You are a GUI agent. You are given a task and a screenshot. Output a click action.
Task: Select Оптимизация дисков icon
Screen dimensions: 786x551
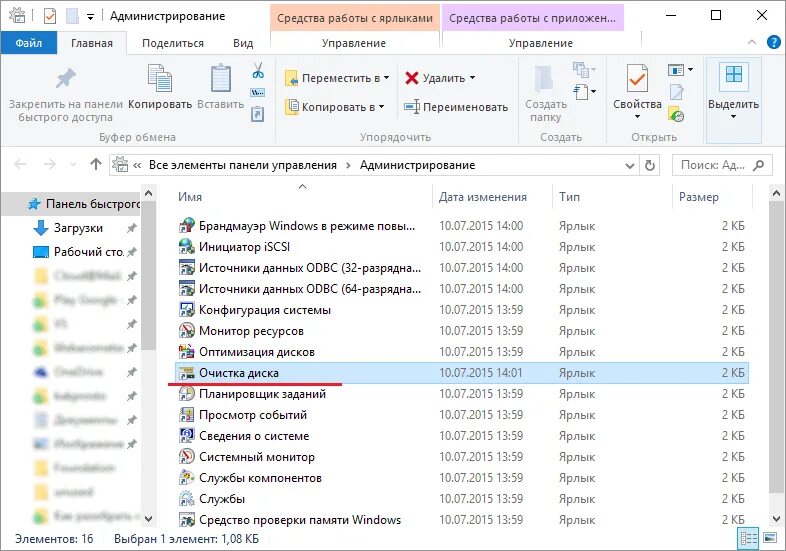186,352
